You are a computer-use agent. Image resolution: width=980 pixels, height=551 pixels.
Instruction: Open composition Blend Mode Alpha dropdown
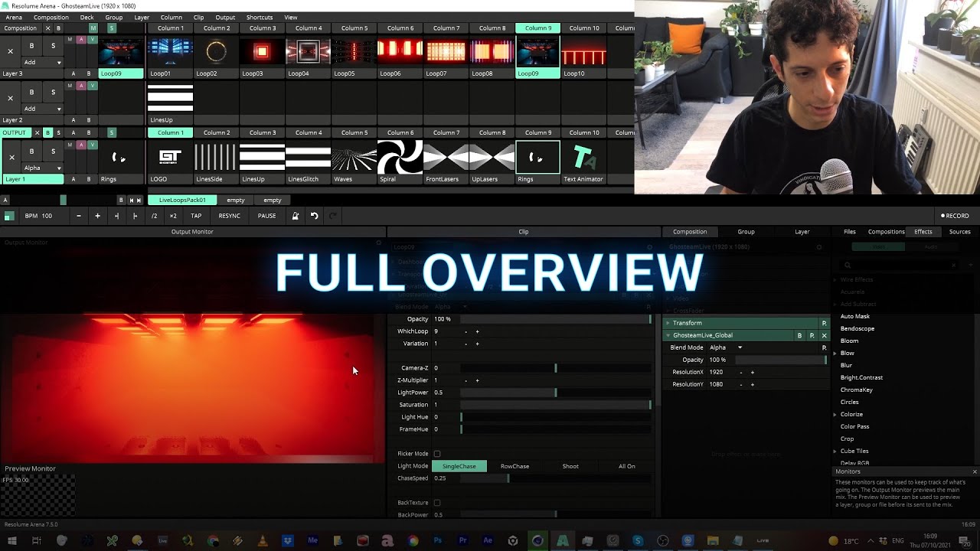pyautogui.click(x=726, y=347)
